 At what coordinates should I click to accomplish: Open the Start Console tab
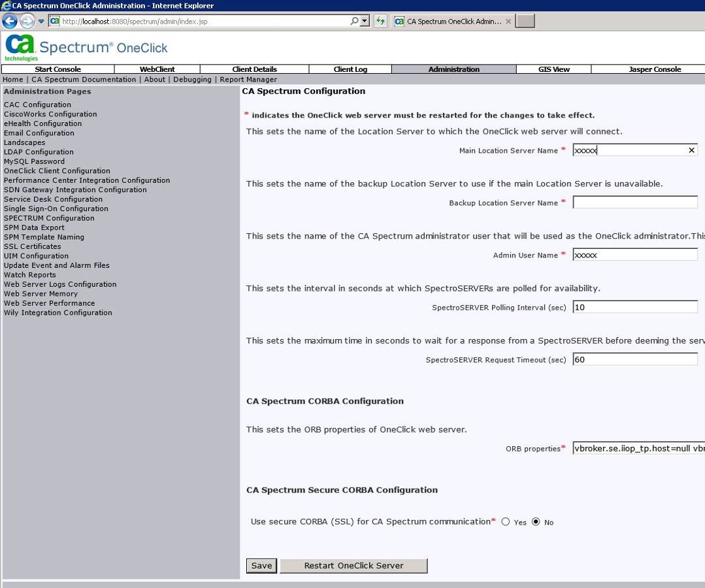[x=58, y=69]
